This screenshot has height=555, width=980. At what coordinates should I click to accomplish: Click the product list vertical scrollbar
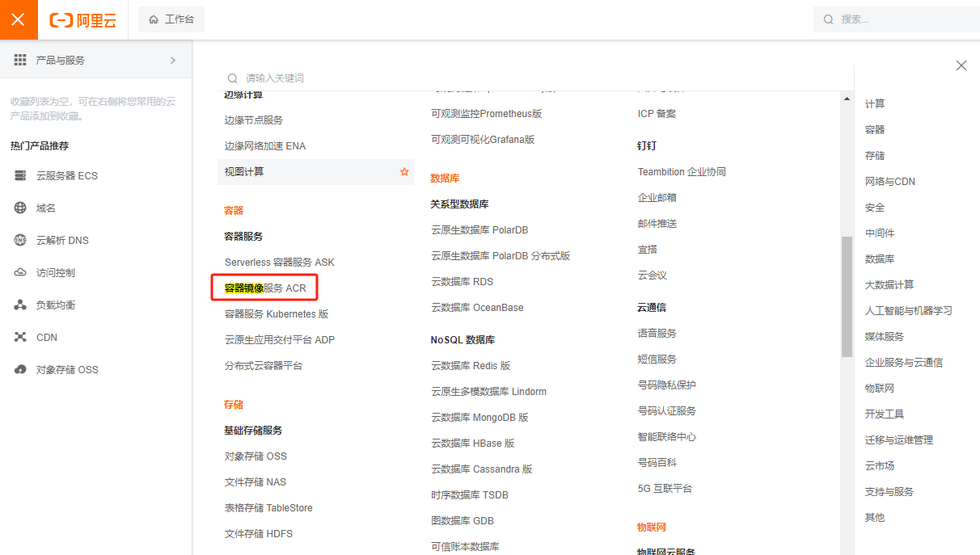point(847,296)
